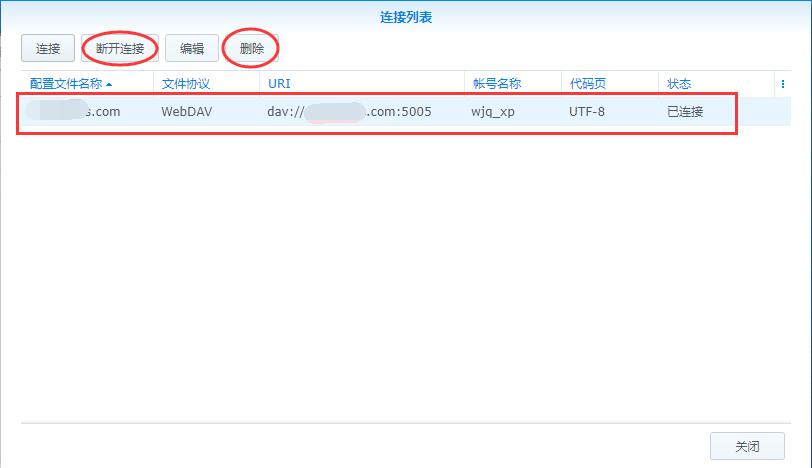Click the 代码页 column header
This screenshot has width=812, height=468.
[x=610, y=83]
